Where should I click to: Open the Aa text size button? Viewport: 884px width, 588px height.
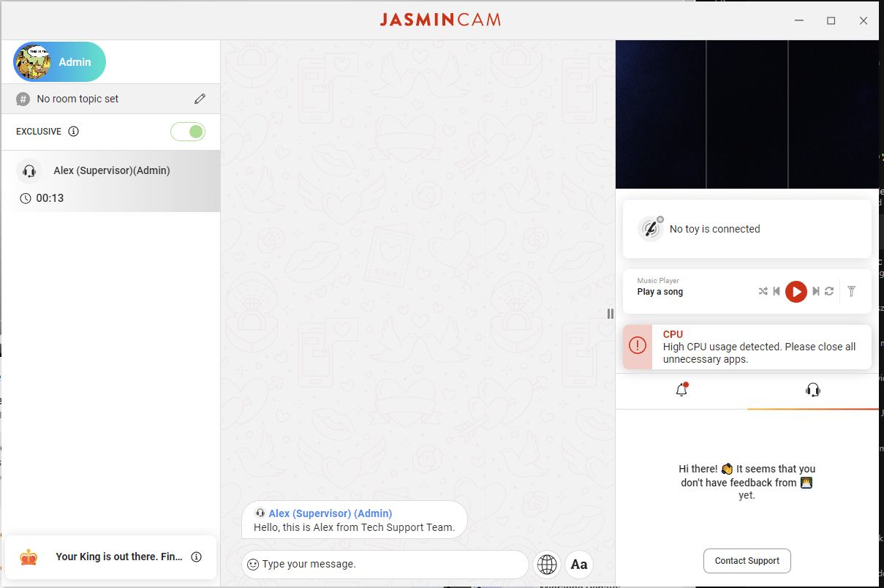point(579,565)
